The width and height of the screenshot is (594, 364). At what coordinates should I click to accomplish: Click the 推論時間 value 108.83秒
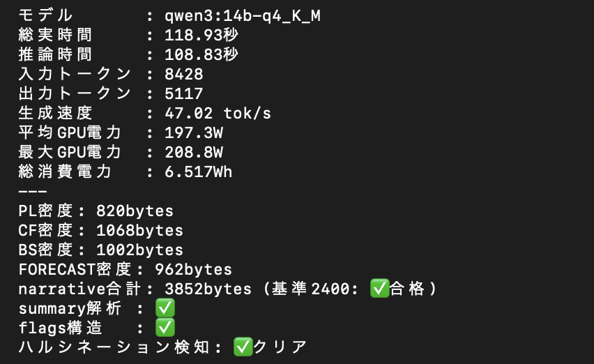tap(201, 54)
